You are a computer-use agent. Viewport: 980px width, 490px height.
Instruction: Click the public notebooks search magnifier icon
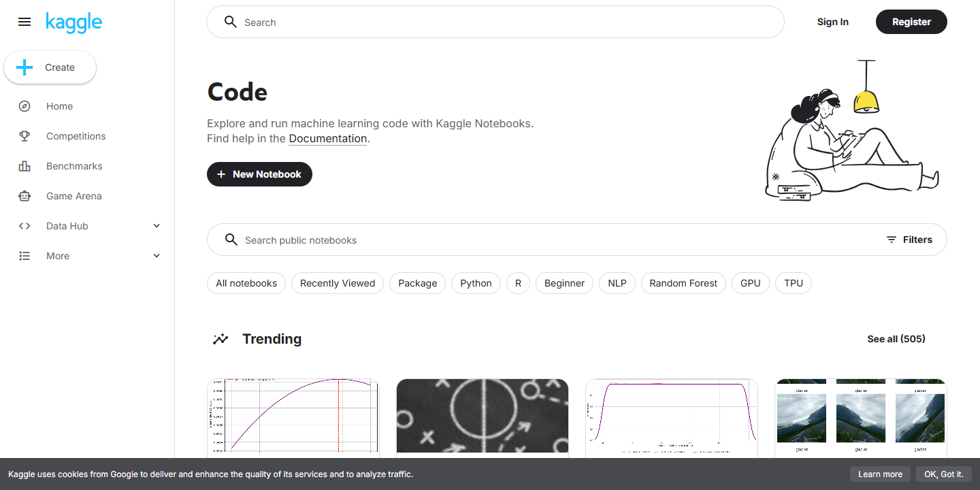coord(231,240)
